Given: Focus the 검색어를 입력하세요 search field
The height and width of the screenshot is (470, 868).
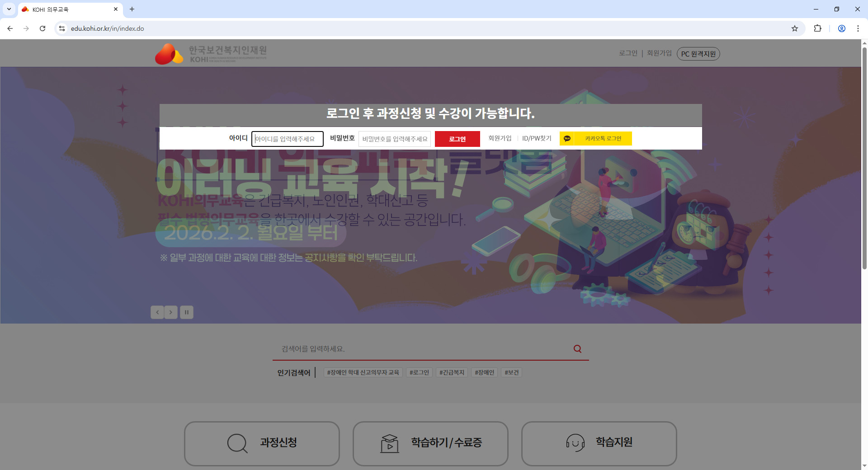Looking at the screenshot, I should (x=423, y=349).
